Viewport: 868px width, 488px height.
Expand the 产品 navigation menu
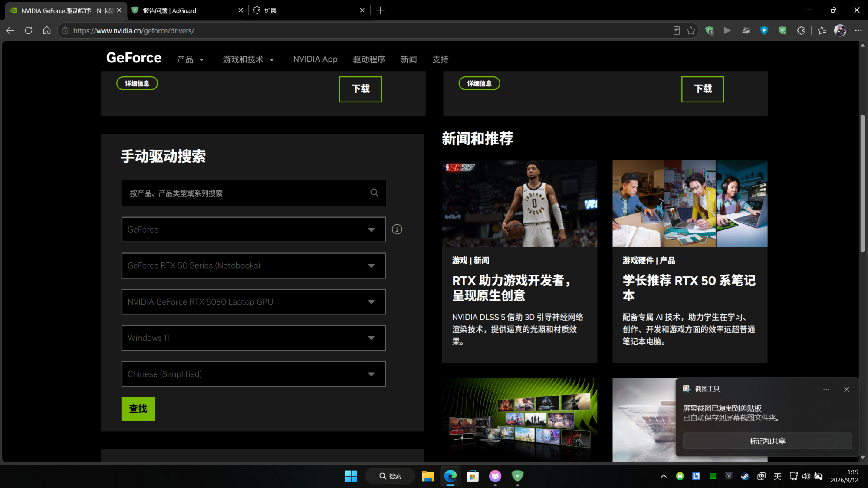(x=191, y=59)
